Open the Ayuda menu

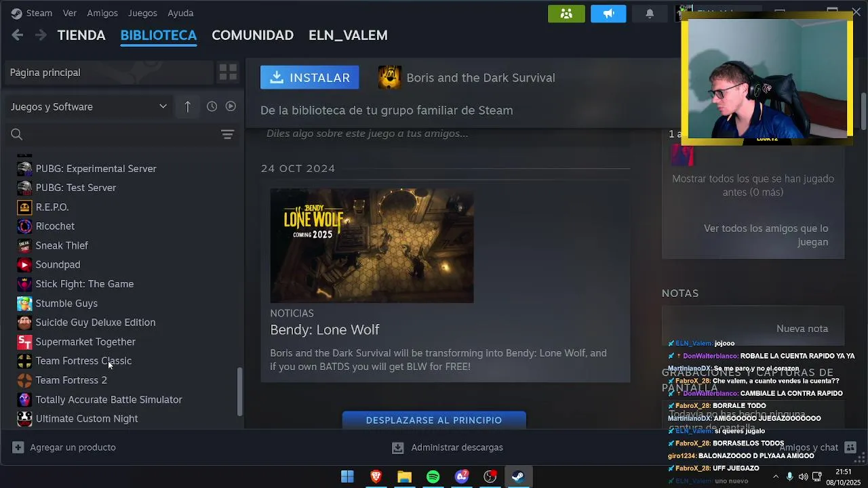[180, 13]
